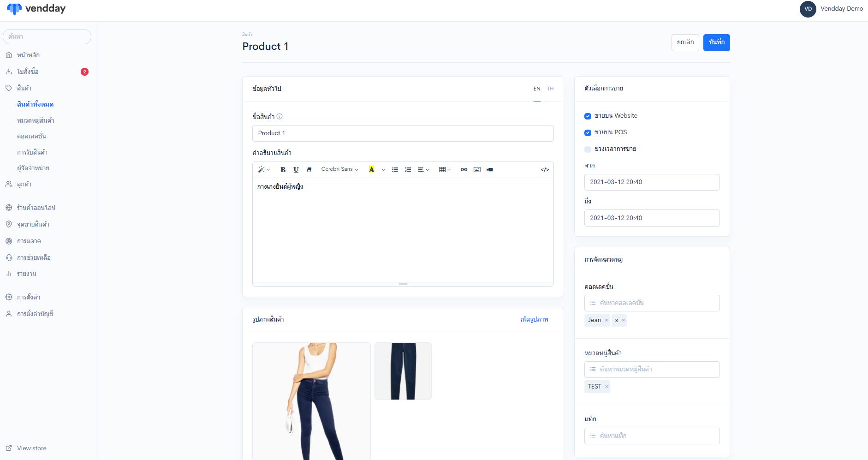This screenshot has height=460, width=868.
Task: Insert a picture in the description
Action: 477,170
